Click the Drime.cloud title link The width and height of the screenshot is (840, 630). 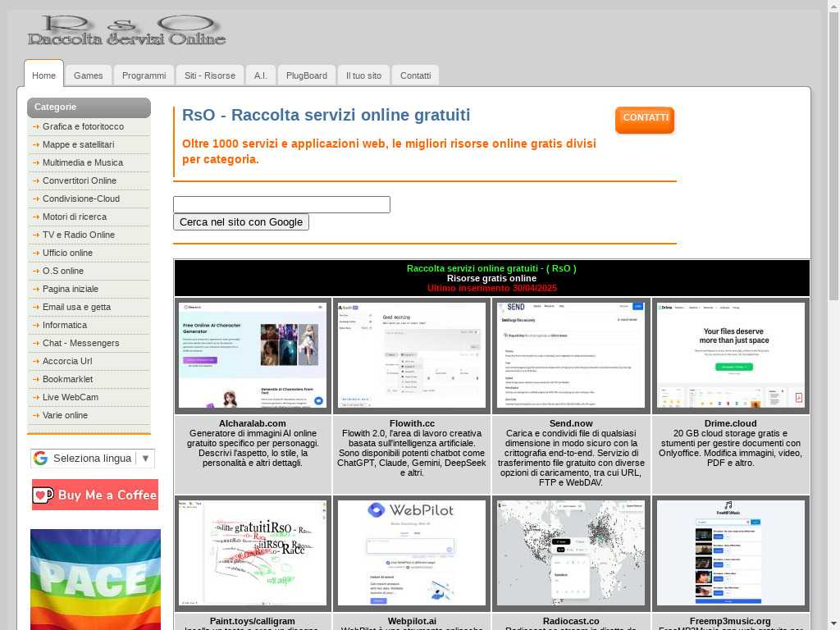click(x=731, y=423)
